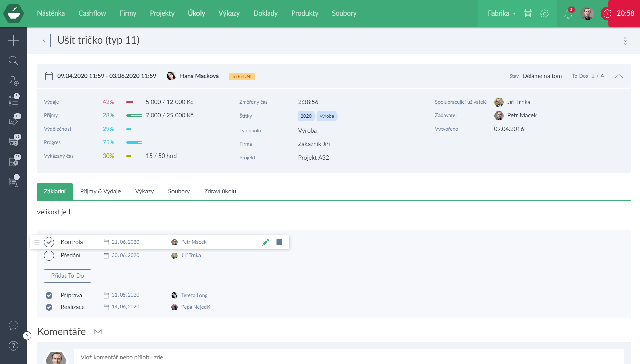Click the envelope icon beside Komentáře
This screenshot has width=640, height=364.
pos(98,331)
